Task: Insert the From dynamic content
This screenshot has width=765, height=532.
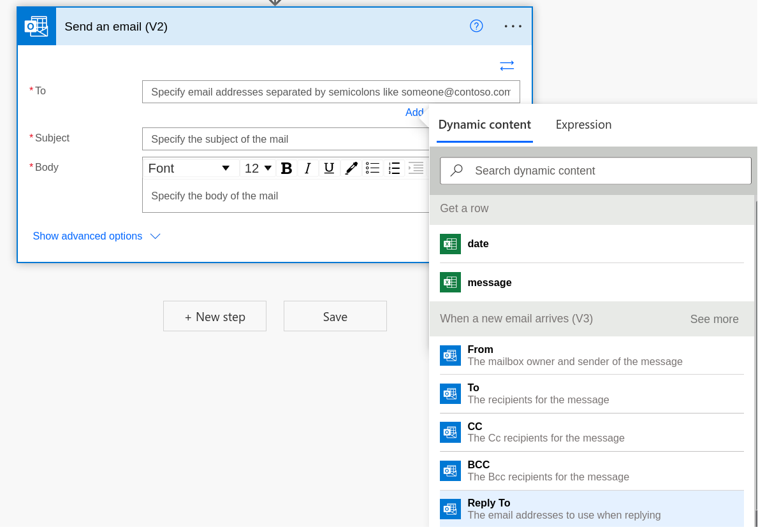Action: tap(592, 356)
